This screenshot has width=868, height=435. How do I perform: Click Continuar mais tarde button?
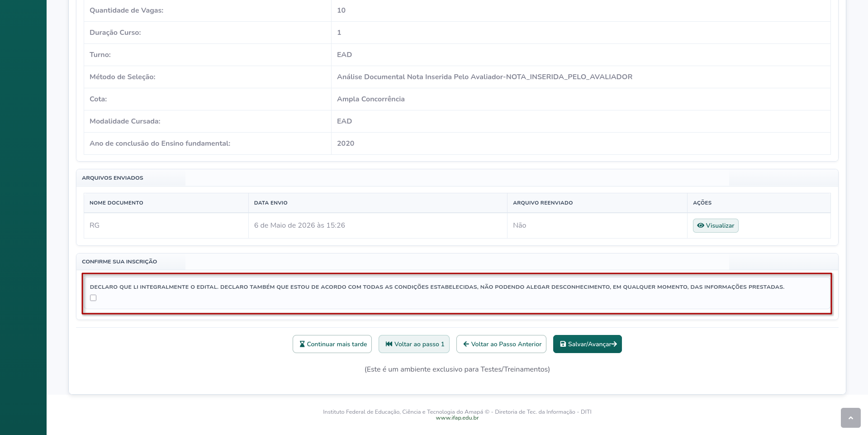332,344
